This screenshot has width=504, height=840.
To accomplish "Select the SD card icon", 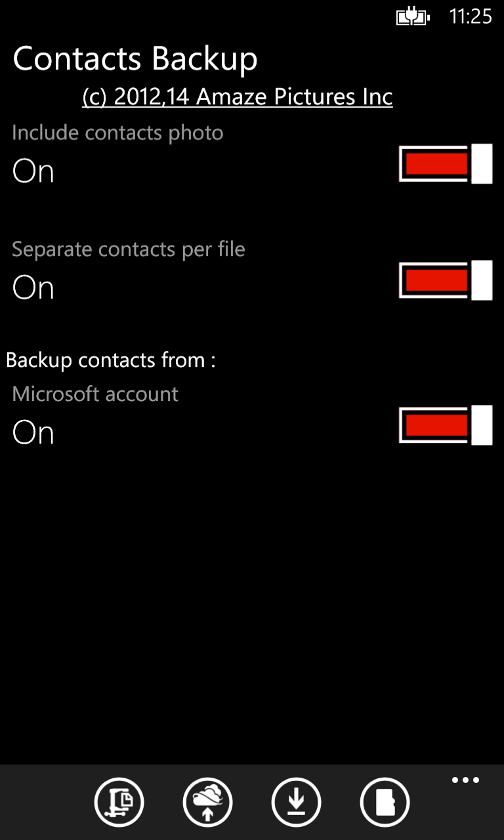I will [385, 802].
